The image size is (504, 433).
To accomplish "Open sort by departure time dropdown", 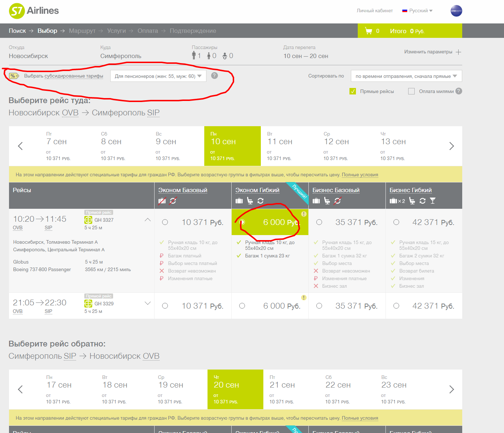I will click(x=406, y=76).
